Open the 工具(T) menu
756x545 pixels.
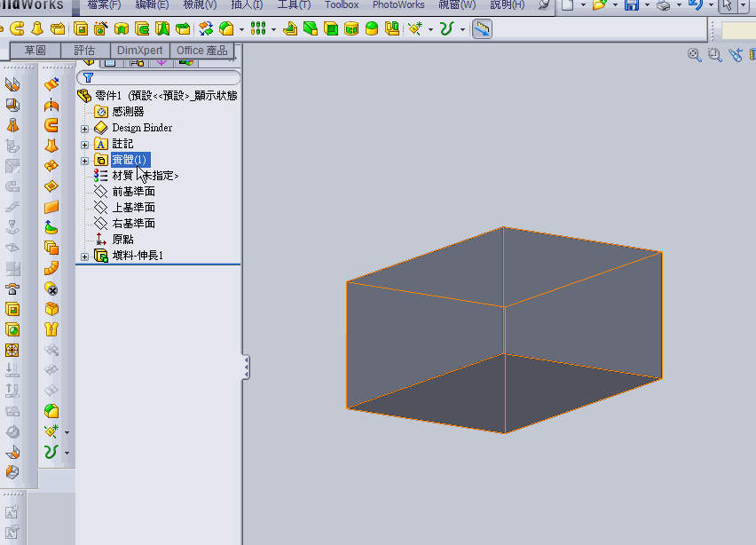(x=294, y=4)
